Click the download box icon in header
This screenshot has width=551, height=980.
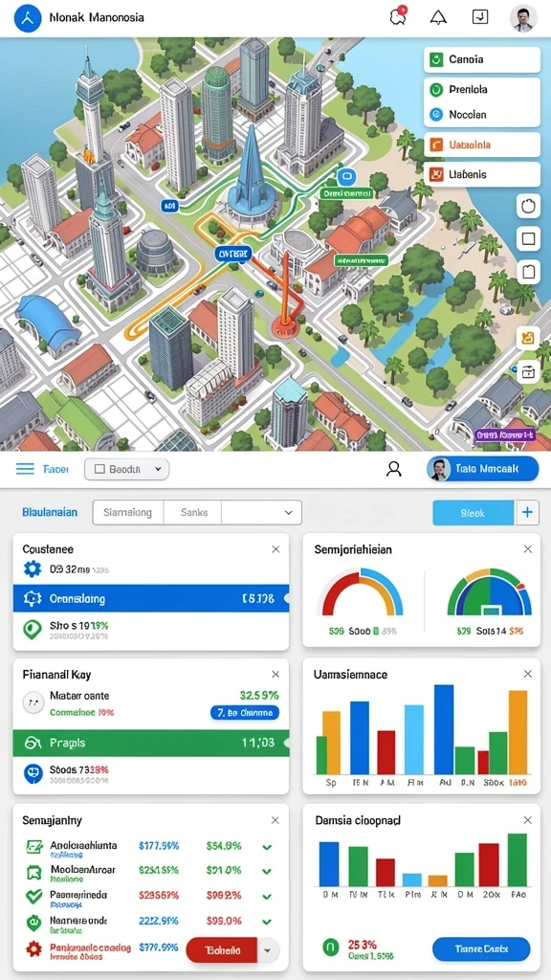point(480,17)
